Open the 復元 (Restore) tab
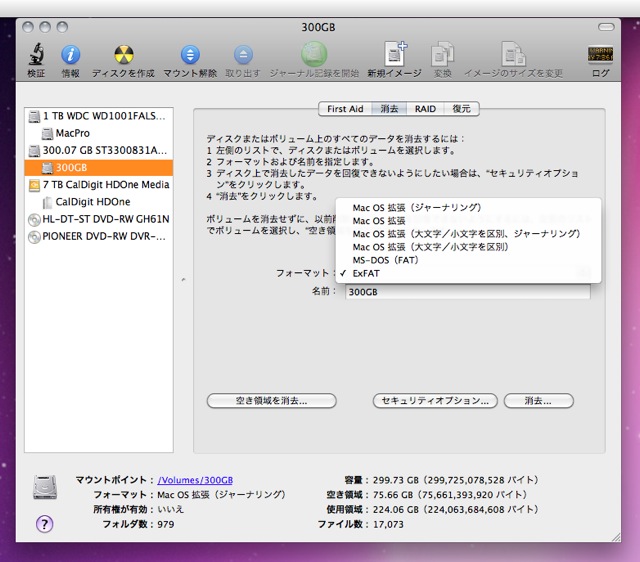This screenshot has height=562, width=640. [x=461, y=109]
